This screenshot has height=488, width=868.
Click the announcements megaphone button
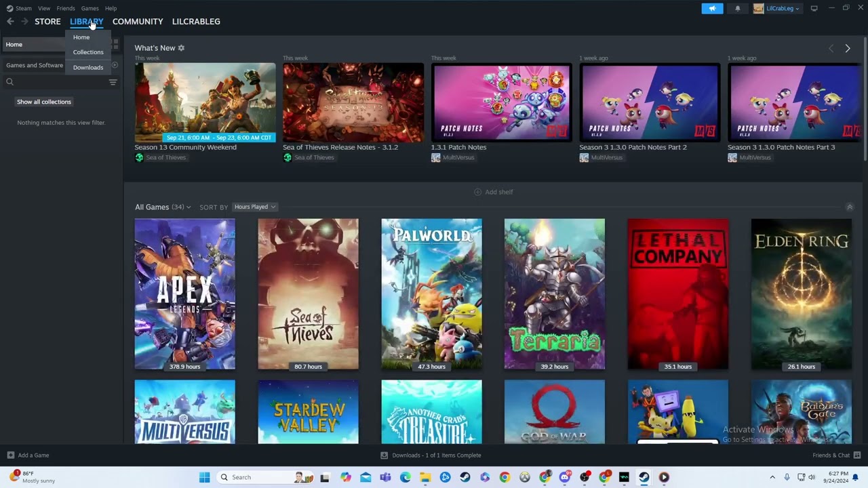coord(712,8)
